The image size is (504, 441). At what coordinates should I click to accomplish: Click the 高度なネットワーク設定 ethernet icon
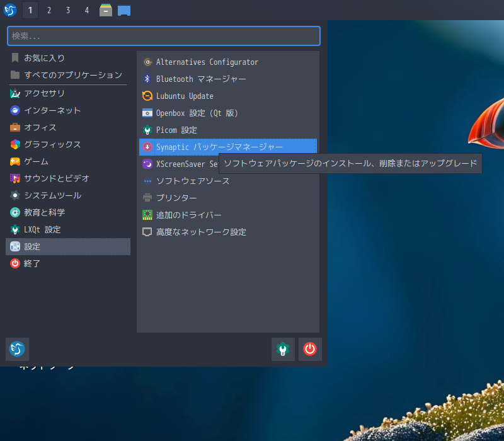click(147, 232)
